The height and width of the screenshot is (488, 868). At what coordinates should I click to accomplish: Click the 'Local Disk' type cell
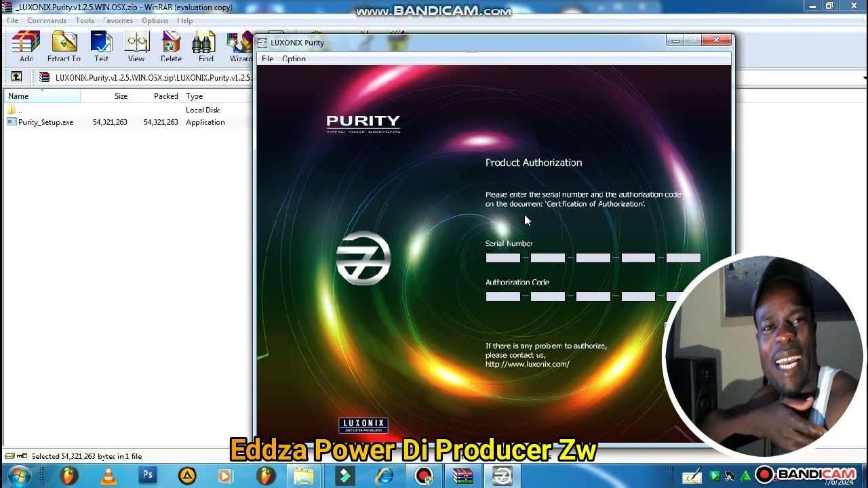click(x=202, y=110)
